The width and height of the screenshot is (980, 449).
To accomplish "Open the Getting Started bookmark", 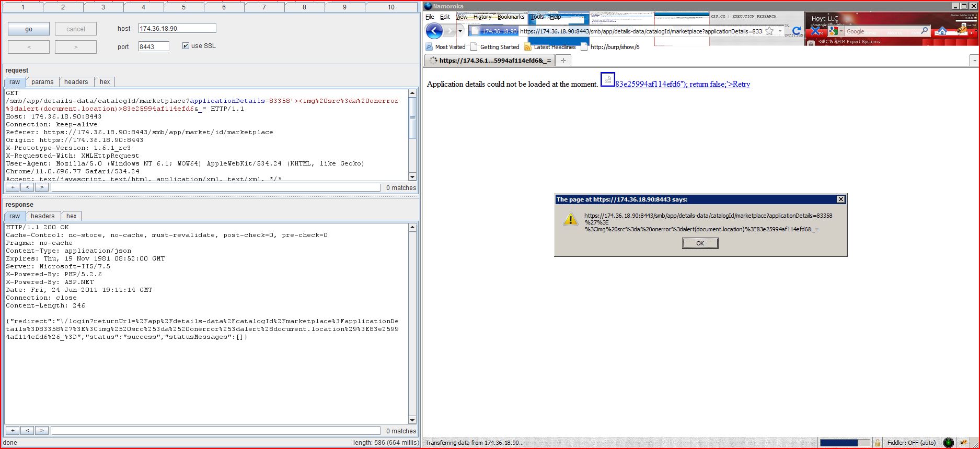I will pyautogui.click(x=500, y=47).
